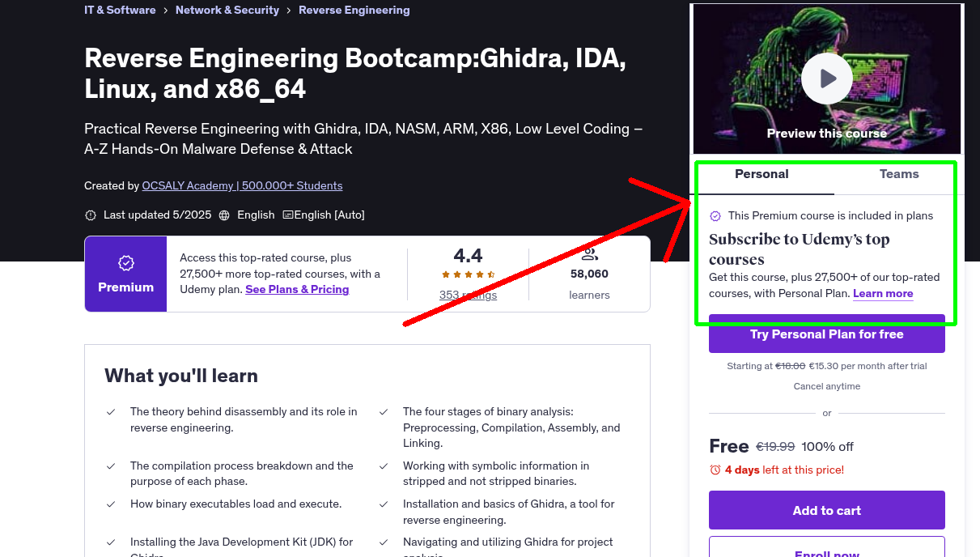Click the last updated clock icon
980x557 pixels.
(91, 215)
